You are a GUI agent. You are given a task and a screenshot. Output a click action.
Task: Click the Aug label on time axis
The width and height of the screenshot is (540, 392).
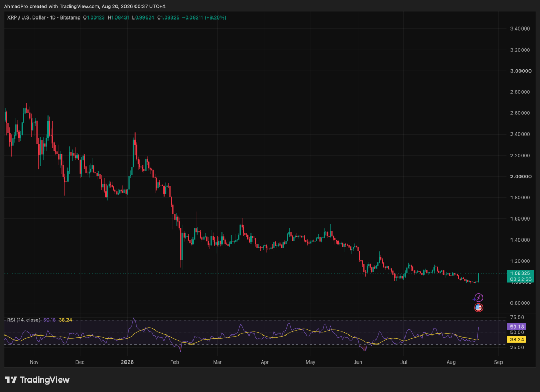(451, 362)
